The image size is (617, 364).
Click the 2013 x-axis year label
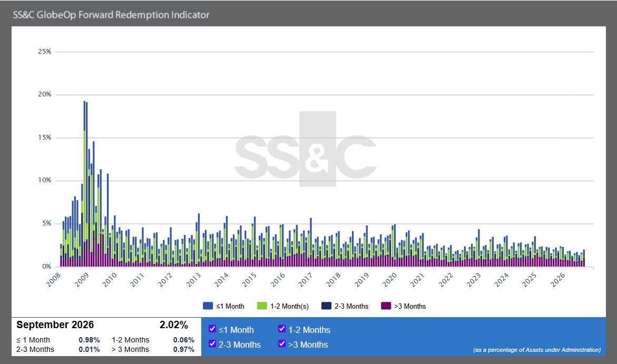click(193, 279)
